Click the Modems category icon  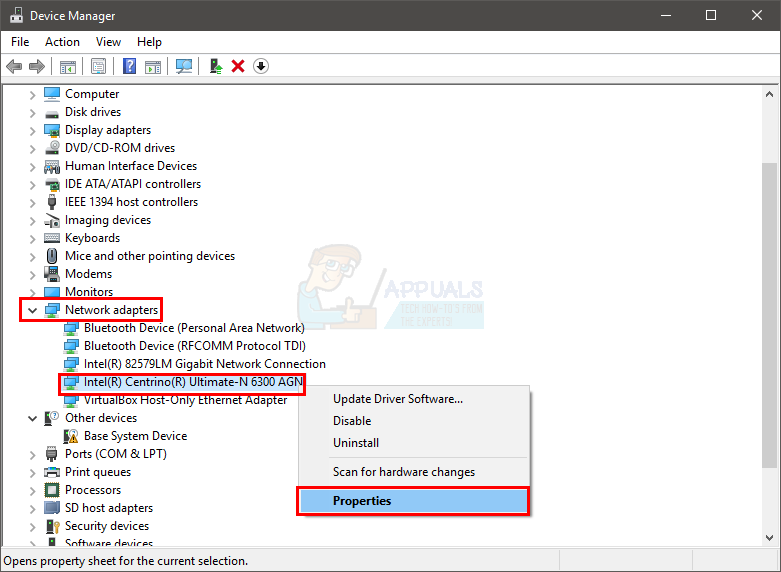52,274
